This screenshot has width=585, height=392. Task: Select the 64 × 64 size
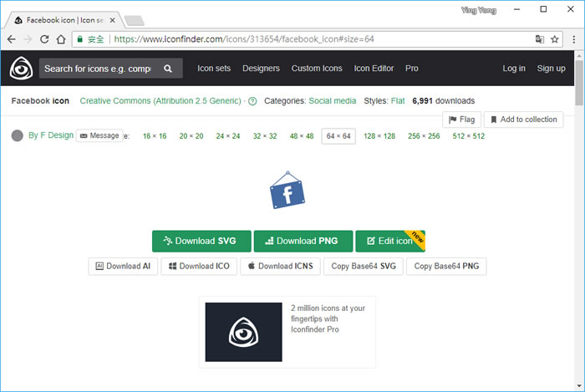click(x=338, y=136)
